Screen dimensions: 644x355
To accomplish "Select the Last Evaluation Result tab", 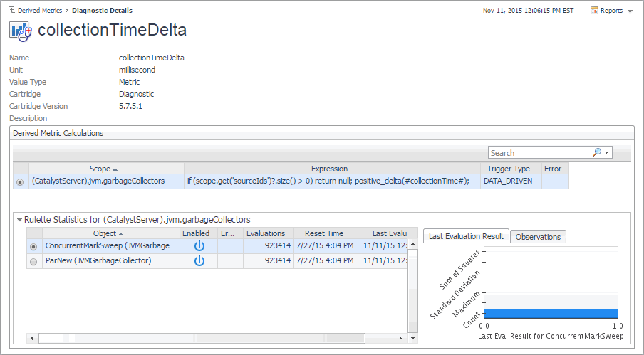I will coord(465,236).
